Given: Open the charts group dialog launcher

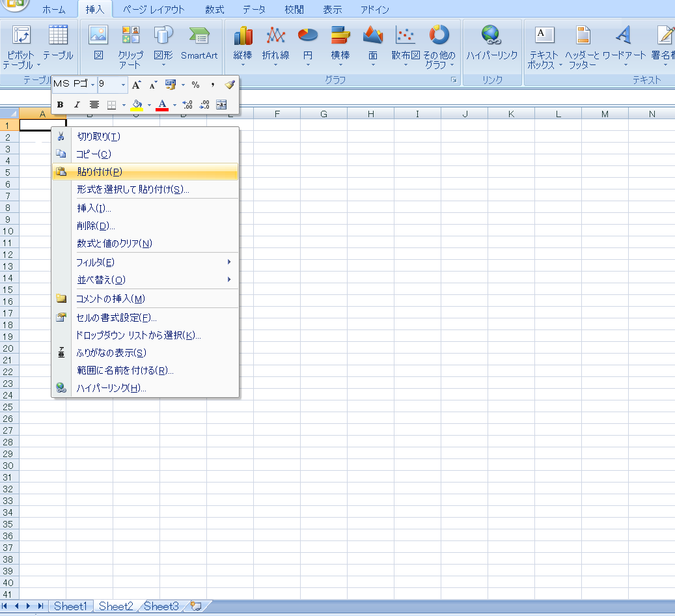Looking at the screenshot, I should 453,79.
